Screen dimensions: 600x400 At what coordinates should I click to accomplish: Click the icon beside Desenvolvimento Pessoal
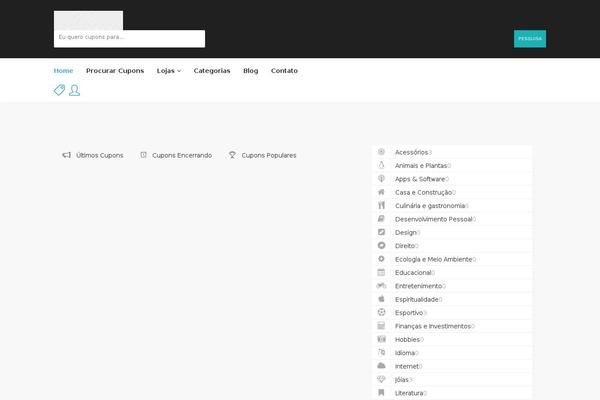(381, 219)
